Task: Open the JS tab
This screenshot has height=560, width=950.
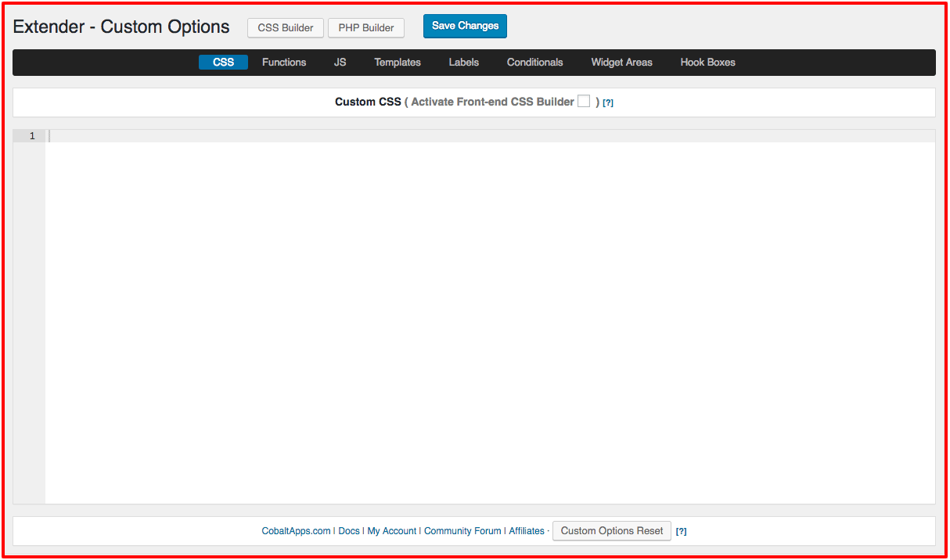Action: [x=340, y=63]
